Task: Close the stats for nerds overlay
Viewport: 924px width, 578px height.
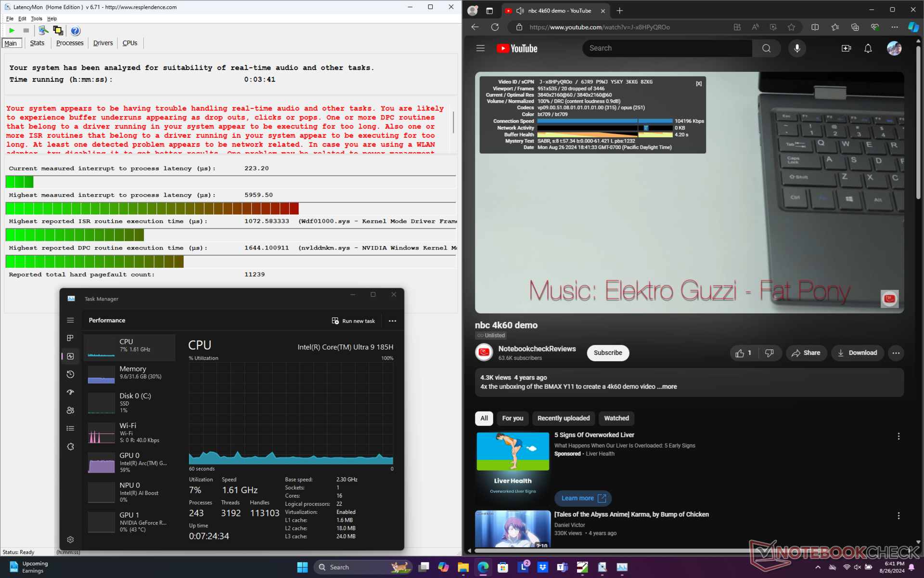Action: [x=699, y=84]
